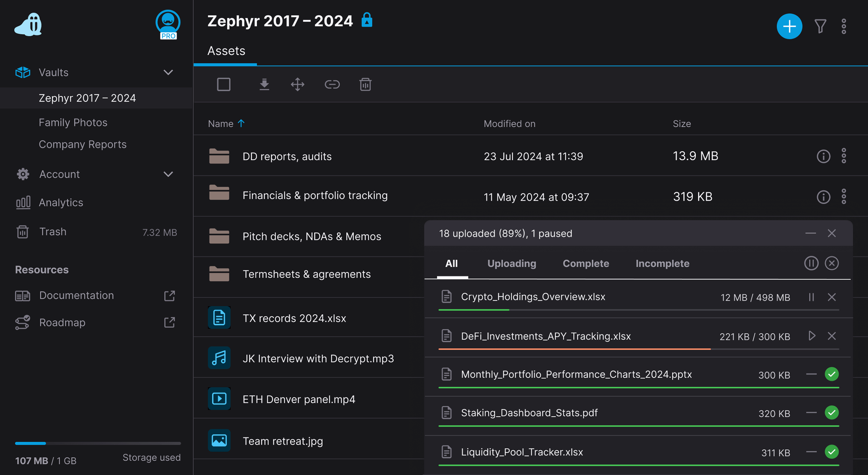Image resolution: width=868 pixels, height=475 pixels.
Task: Open the filter funnel icon
Action: click(820, 26)
